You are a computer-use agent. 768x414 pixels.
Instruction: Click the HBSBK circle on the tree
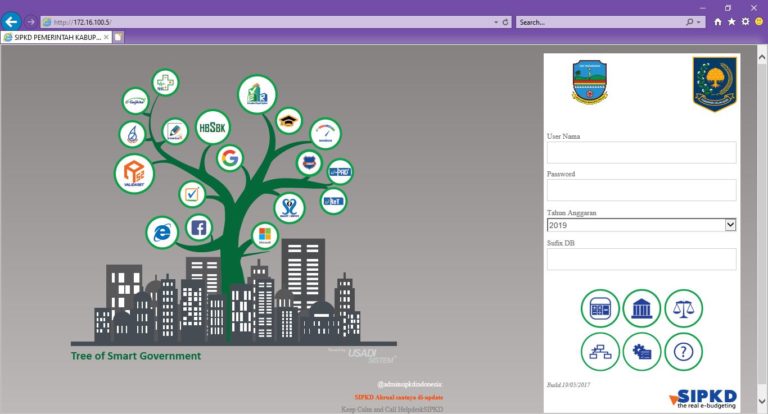coord(213,127)
